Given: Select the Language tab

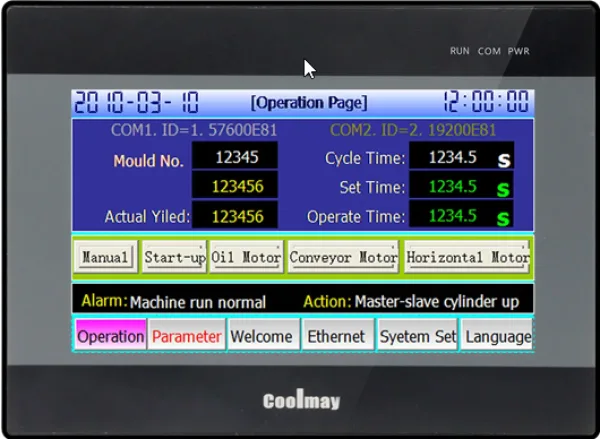Looking at the screenshot, I should [497, 335].
